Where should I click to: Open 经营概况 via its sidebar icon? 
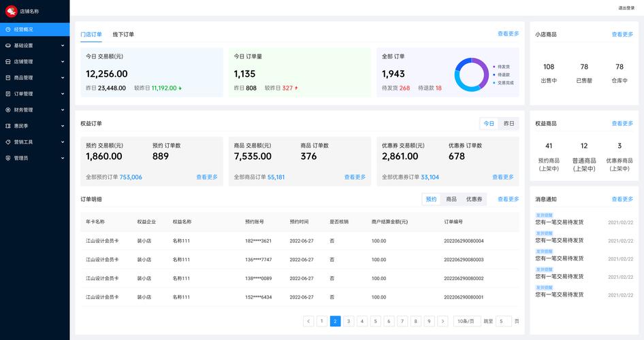click(8, 29)
